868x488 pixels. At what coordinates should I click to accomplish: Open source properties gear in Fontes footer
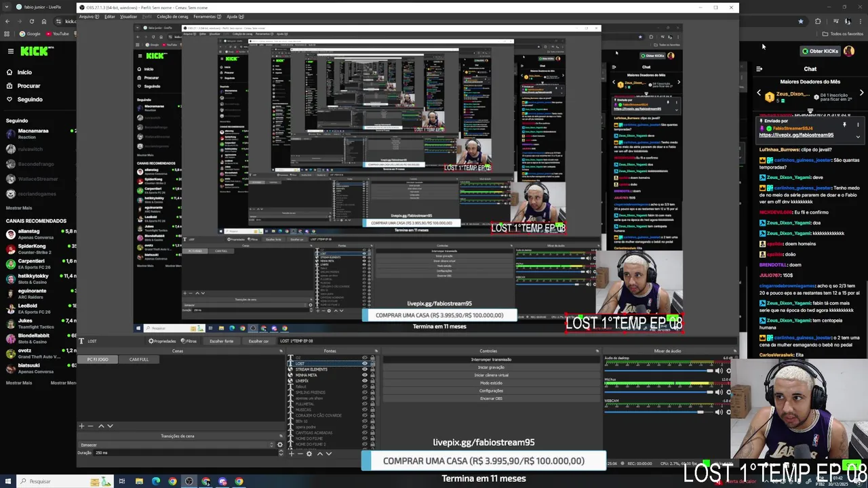[x=309, y=453]
